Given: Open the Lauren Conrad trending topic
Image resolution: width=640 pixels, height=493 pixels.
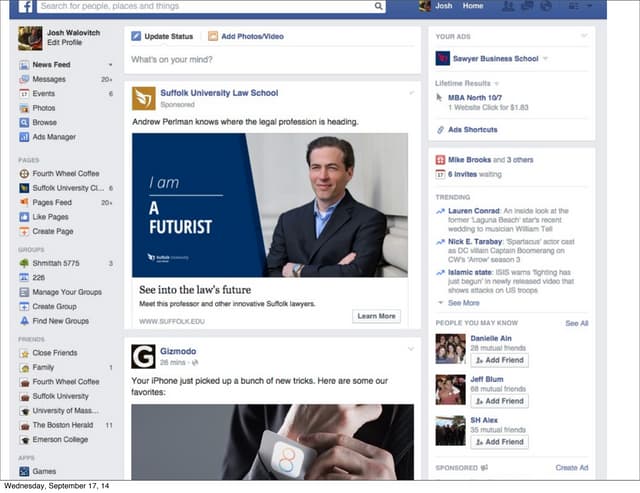Looking at the screenshot, I should [x=473, y=211].
